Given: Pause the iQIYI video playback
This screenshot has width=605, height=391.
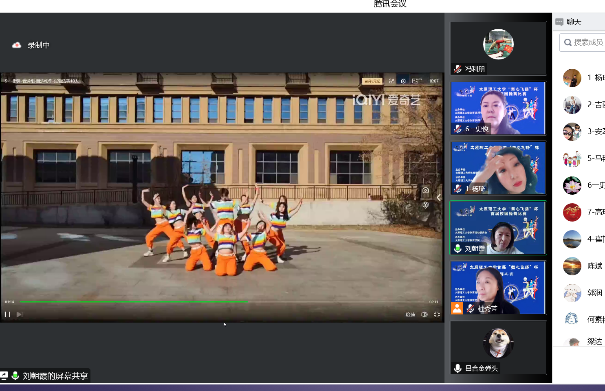Looking at the screenshot, I should click(x=7, y=315).
